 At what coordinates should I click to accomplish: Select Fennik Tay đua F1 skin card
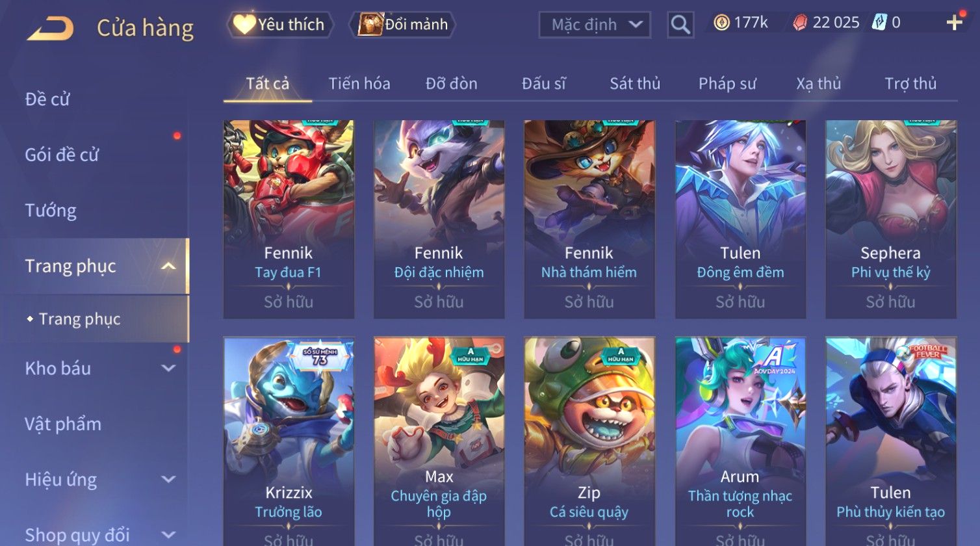(x=289, y=219)
